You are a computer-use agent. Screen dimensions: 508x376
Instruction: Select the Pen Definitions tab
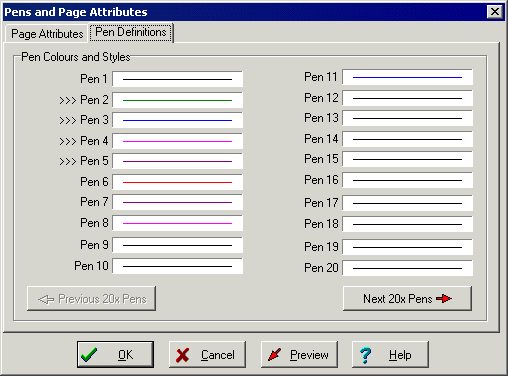[131, 32]
